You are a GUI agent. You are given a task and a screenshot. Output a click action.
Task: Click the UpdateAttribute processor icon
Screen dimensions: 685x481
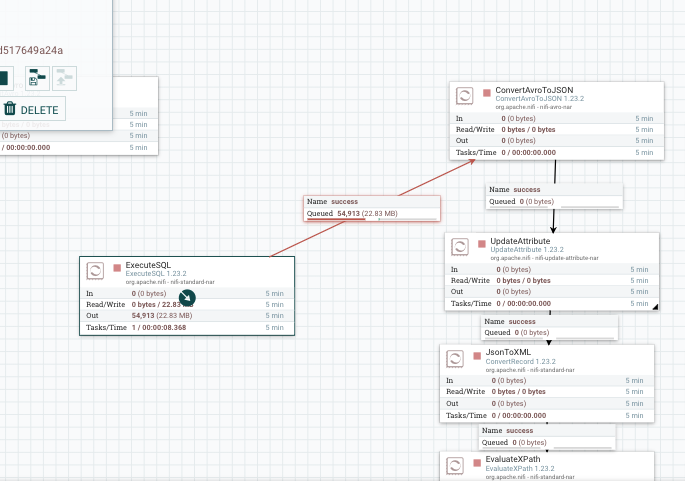pos(460,247)
